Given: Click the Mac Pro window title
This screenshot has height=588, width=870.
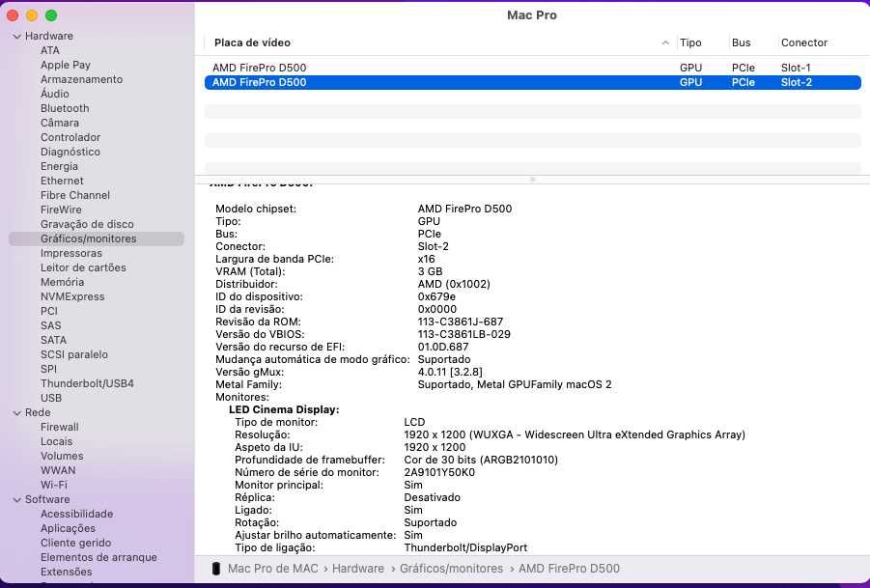Looking at the screenshot, I should 531,15.
